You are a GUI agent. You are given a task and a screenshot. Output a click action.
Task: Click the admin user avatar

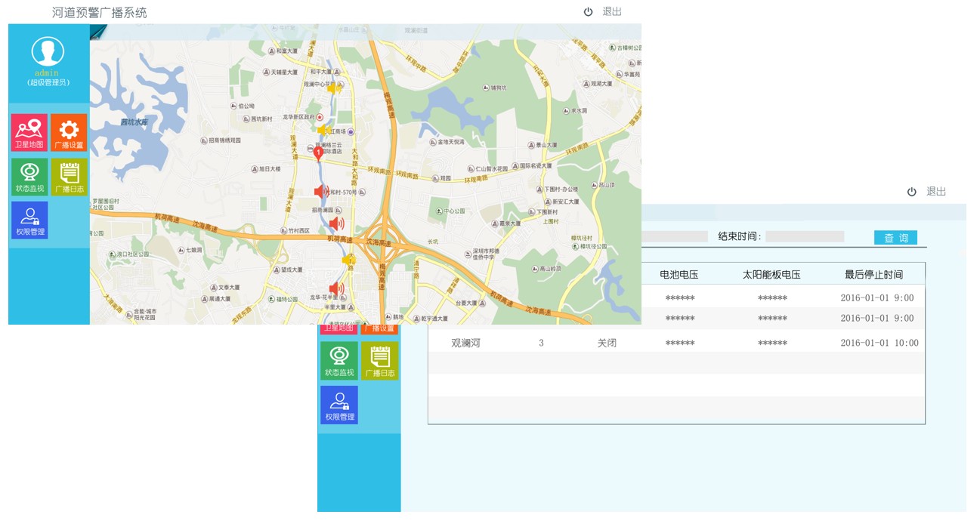coord(46,51)
